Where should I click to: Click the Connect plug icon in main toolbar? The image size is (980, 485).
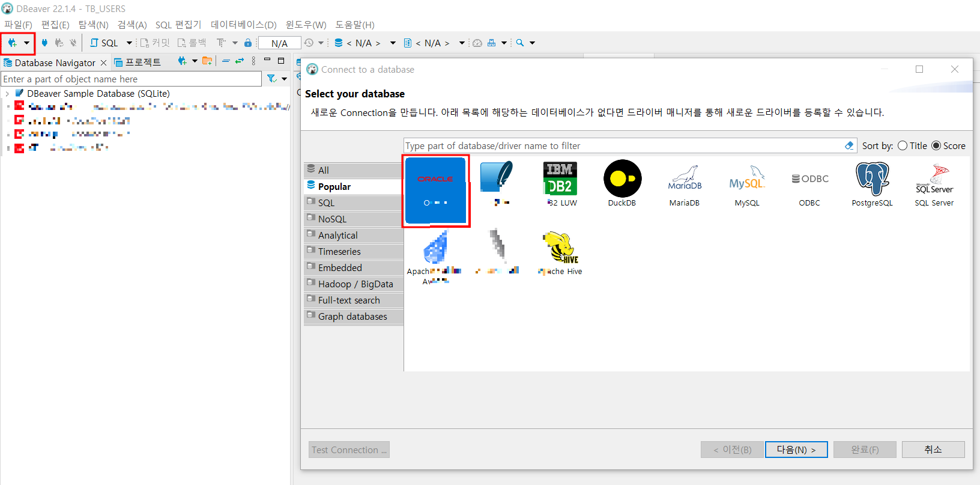(x=44, y=43)
